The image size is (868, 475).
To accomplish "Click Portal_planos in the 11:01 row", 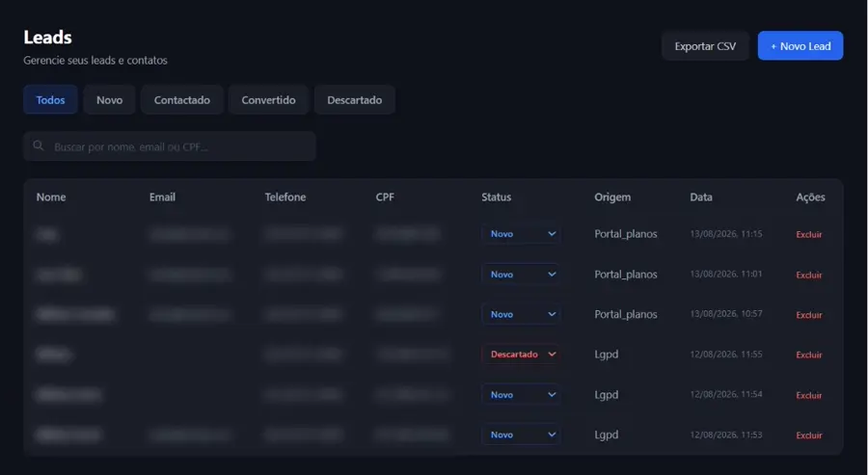I will point(626,275).
